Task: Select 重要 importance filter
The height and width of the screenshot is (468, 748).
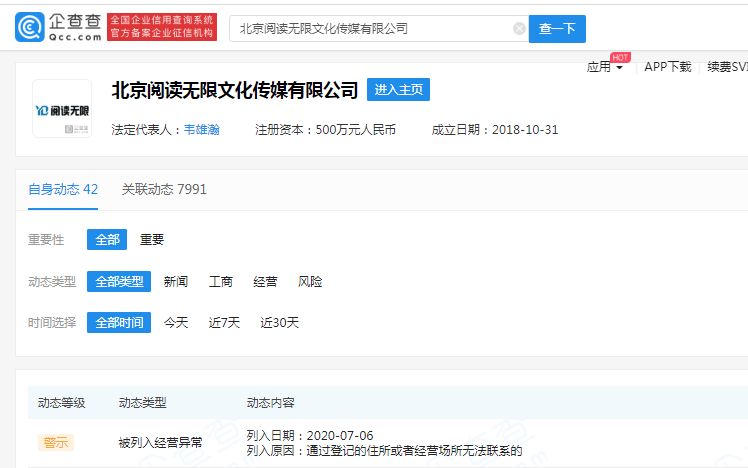Action: tap(152, 239)
